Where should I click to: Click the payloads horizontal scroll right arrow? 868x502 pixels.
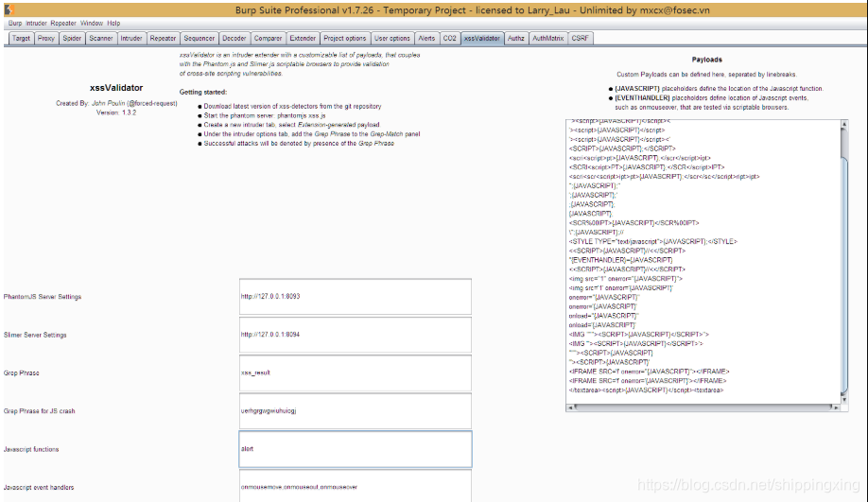point(836,407)
